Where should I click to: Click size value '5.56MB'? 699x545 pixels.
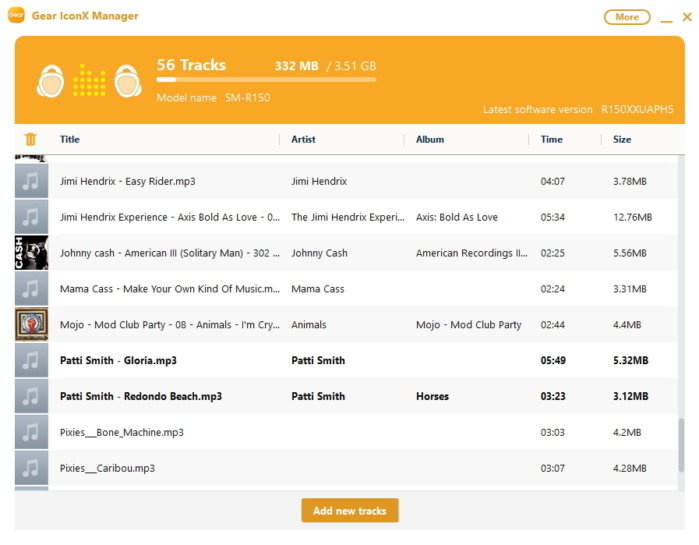point(629,253)
